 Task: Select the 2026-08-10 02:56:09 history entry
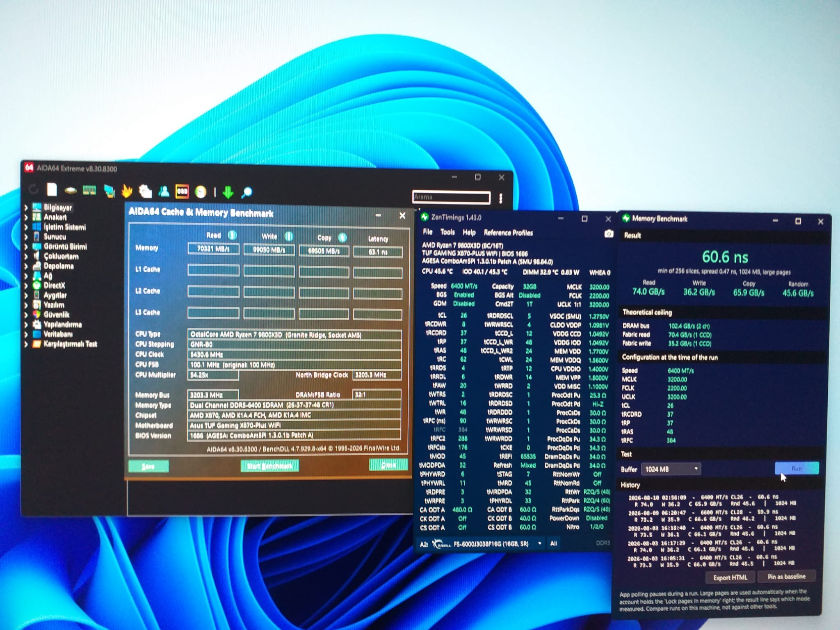coord(712,500)
